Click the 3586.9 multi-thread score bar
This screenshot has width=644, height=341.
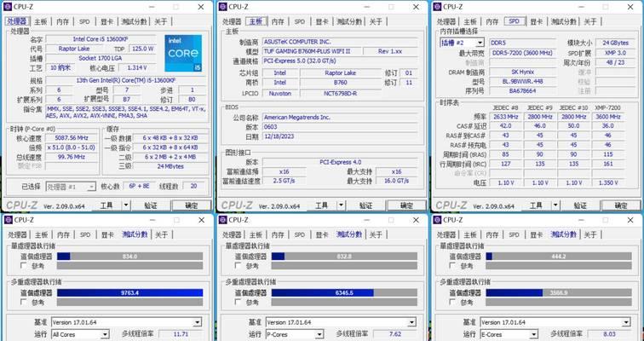pyautogui.click(x=559, y=293)
